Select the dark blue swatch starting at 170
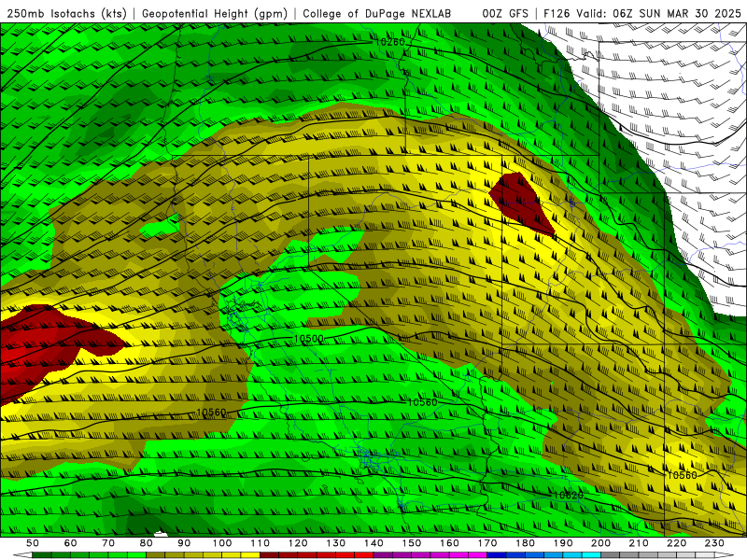 [497, 556]
